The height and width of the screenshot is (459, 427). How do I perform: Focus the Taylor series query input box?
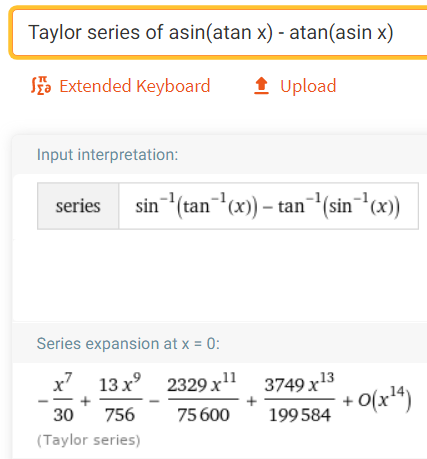pos(220,33)
